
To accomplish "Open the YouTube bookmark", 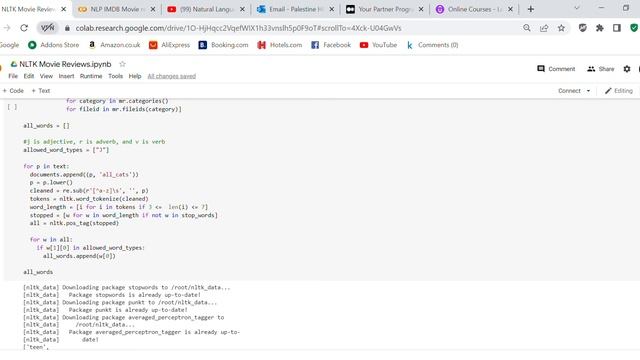I will pyautogui.click(x=378, y=45).
